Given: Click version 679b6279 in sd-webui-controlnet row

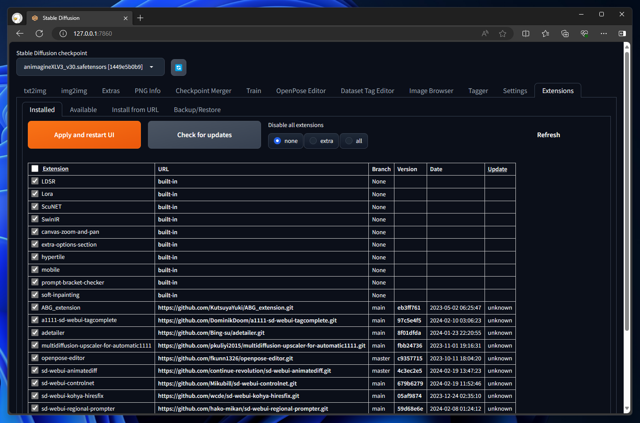Looking at the screenshot, I should pyautogui.click(x=409, y=383).
